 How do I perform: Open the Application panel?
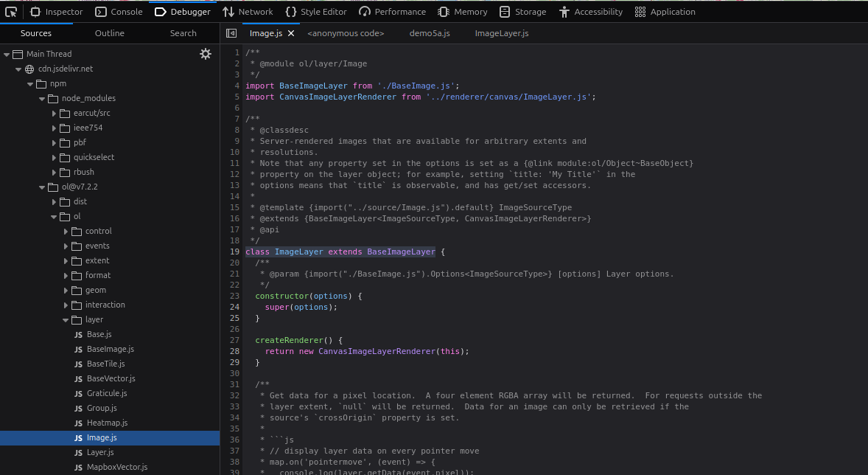click(x=665, y=12)
